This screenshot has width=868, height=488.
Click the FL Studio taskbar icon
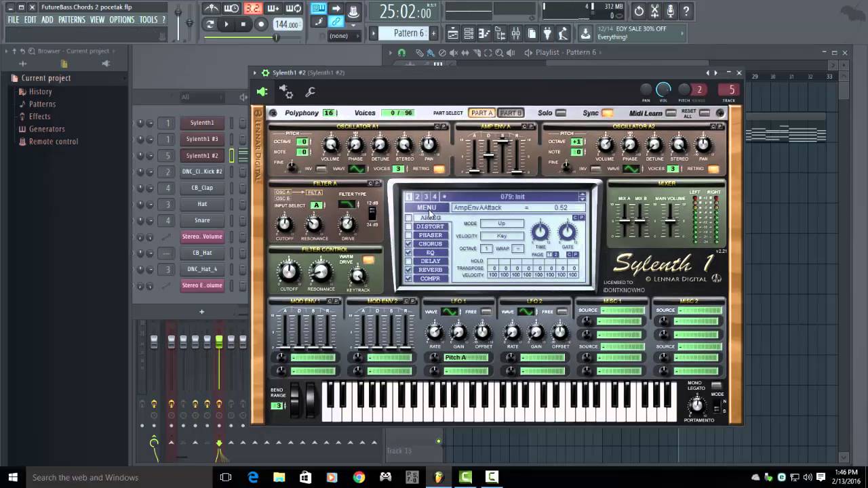point(438,477)
